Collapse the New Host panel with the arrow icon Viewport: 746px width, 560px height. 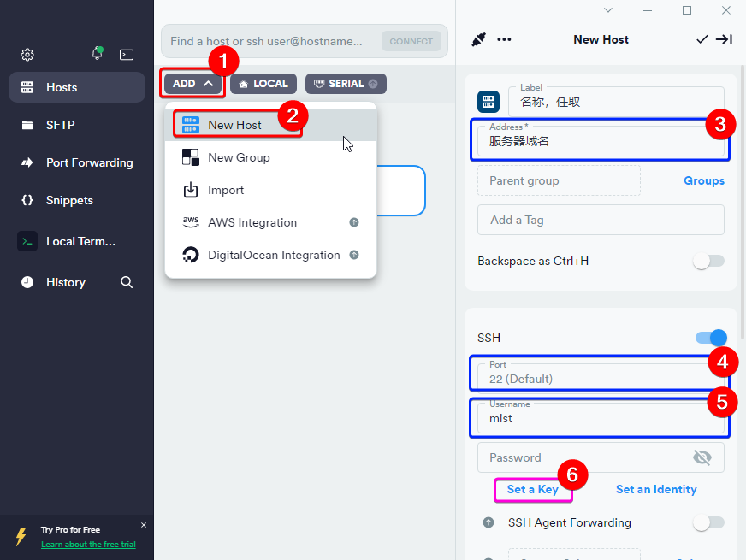pyautogui.click(x=724, y=39)
